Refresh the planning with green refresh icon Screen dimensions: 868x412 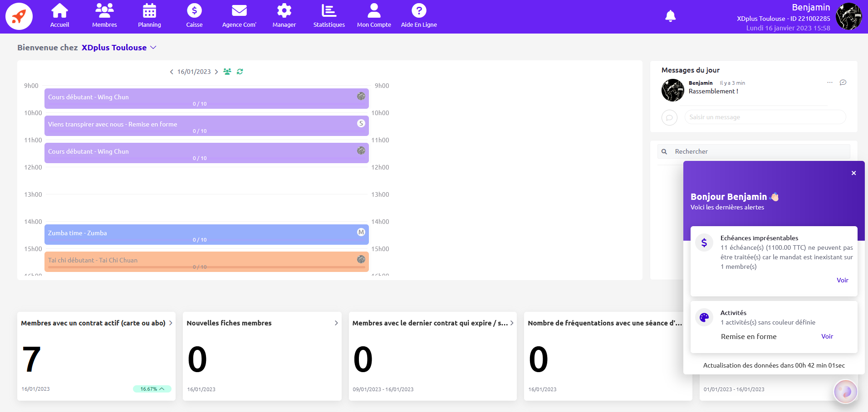240,72
